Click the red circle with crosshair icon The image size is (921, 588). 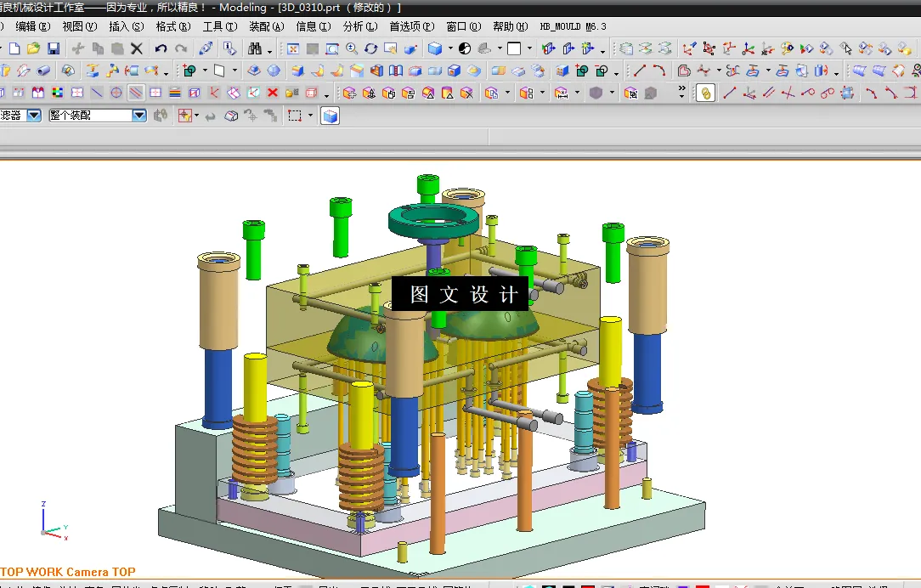(x=116, y=93)
